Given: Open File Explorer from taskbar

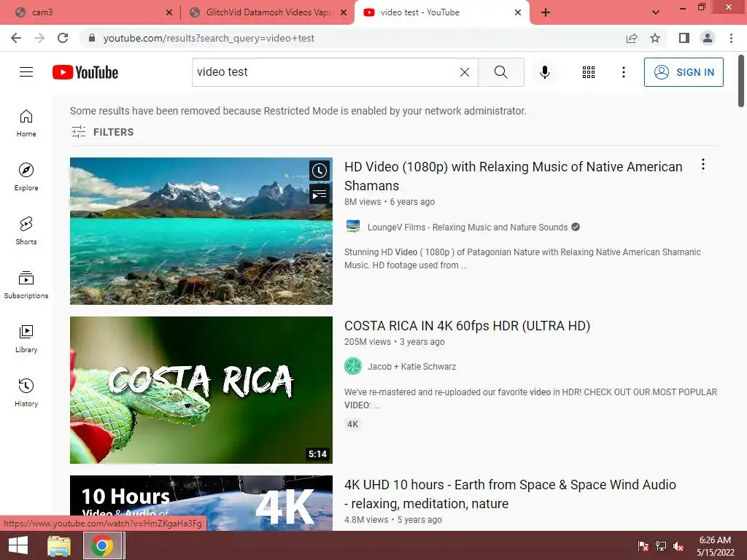Looking at the screenshot, I should 59,545.
